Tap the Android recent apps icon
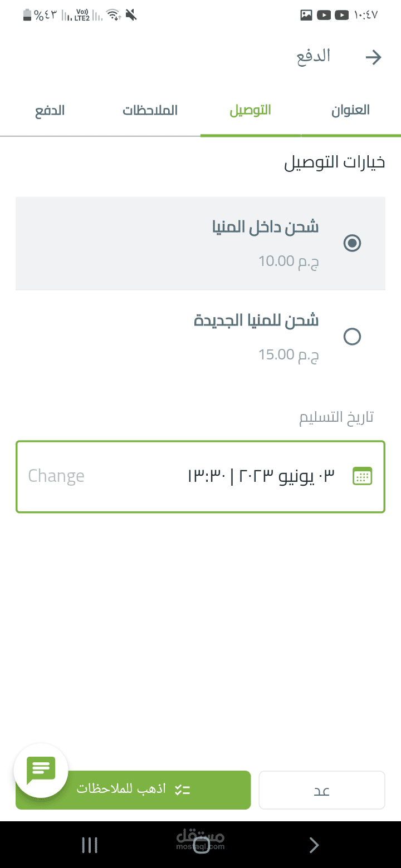 click(90, 845)
